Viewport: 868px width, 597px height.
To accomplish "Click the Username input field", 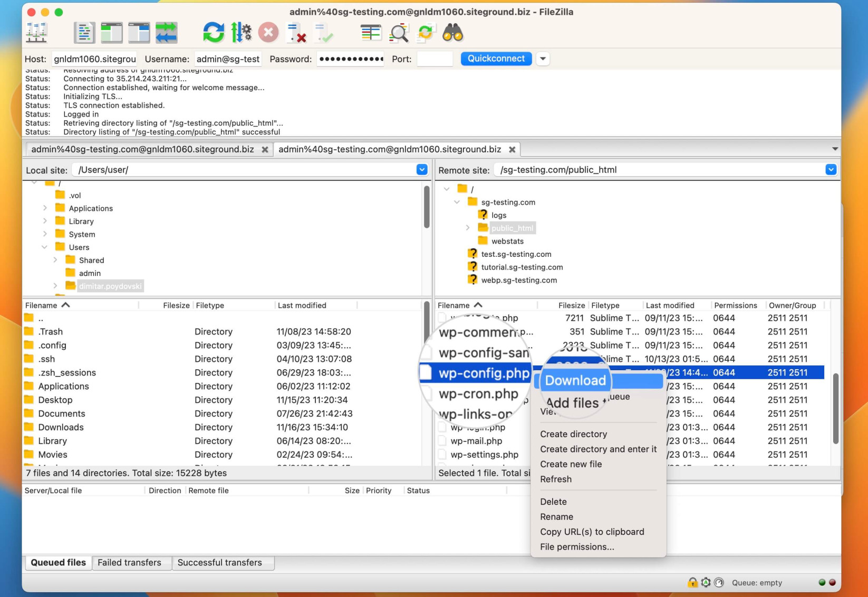I will (x=228, y=59).
